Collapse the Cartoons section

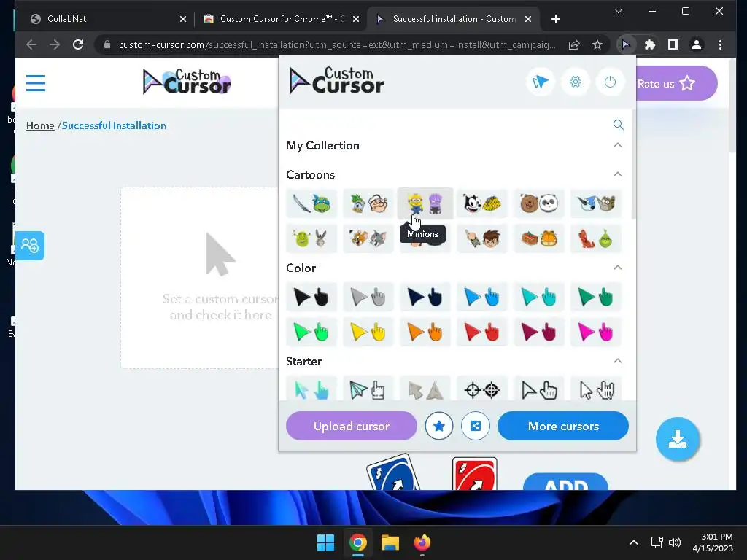click(x=617, y=174)
